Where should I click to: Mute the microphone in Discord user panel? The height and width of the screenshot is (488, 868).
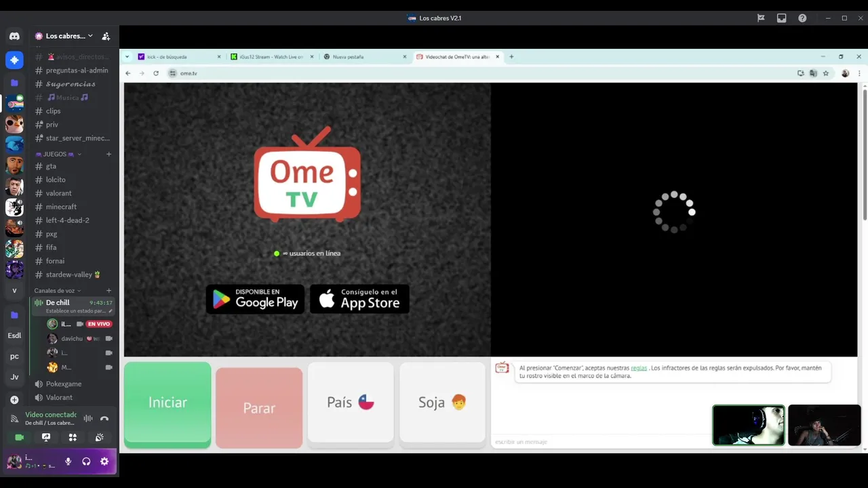coord(68,461)
